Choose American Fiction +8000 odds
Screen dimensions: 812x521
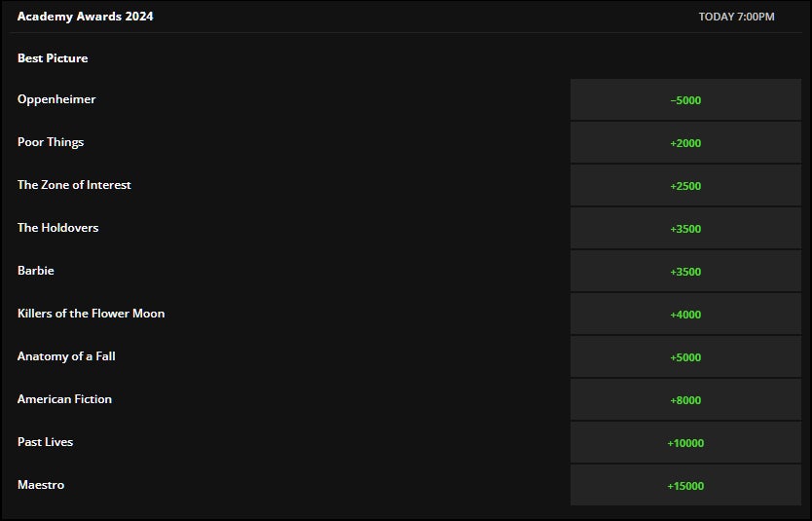pyautogui.click(x=685, y=400)
